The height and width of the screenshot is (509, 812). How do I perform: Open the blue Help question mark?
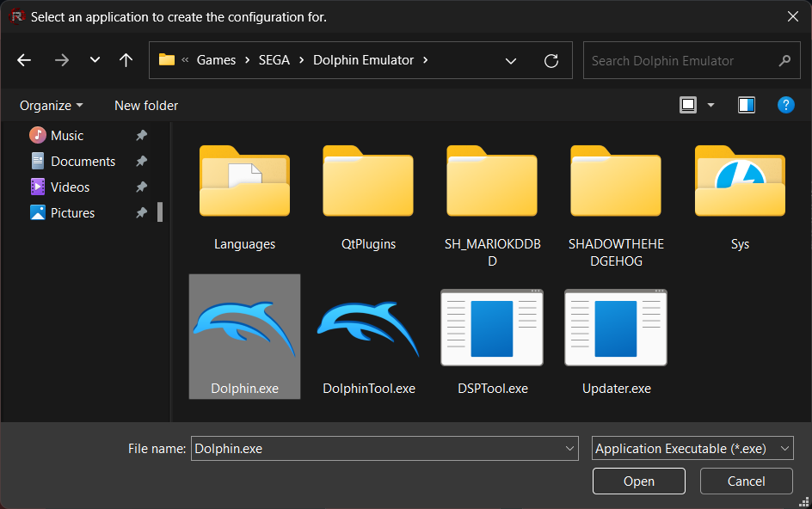pyautogui.click(x=785, y=105)
